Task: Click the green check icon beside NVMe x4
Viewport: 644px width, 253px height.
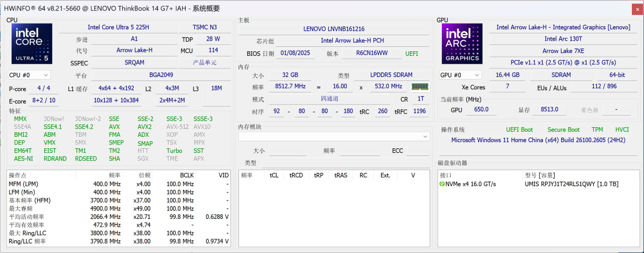Action: coord(442,184)
